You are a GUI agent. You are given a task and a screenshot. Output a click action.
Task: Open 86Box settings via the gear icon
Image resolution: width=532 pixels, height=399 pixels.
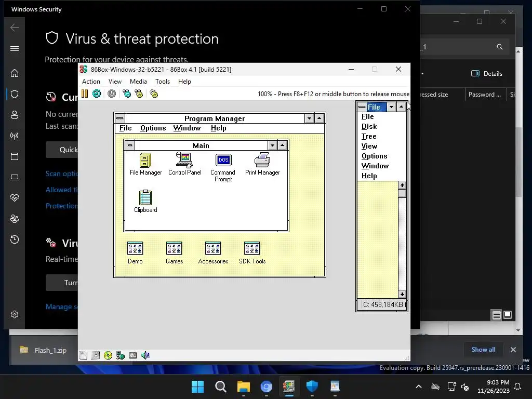coord(154,94)
